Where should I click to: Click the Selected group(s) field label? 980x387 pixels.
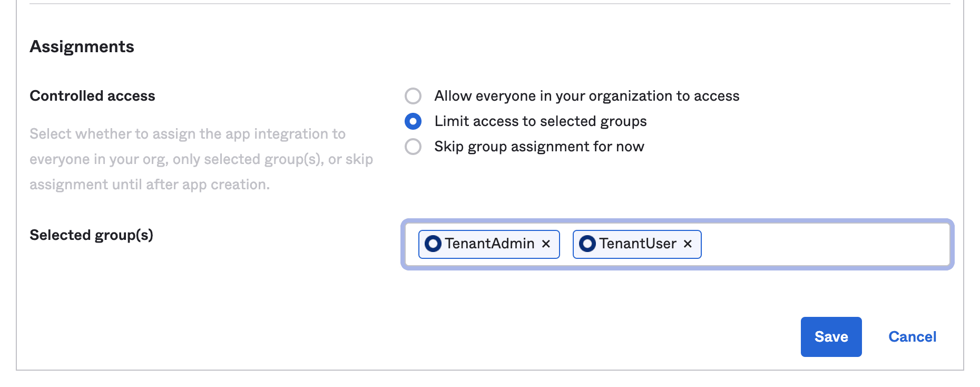(91, 235)
